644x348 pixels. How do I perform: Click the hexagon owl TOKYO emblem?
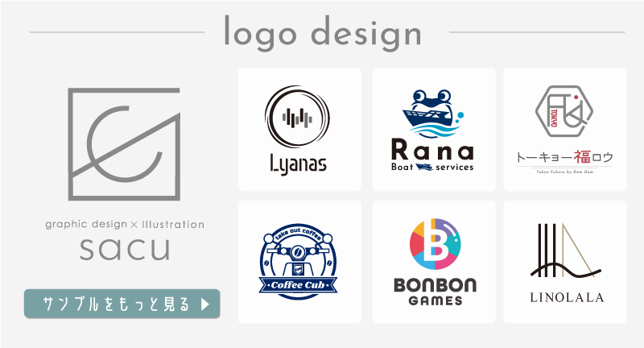564,111
